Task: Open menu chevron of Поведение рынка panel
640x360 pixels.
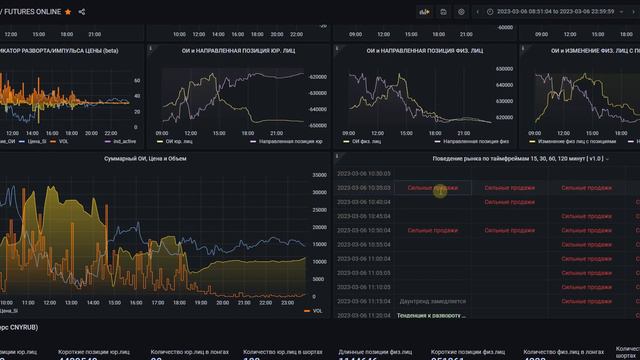Action: (x=607, y=159)
